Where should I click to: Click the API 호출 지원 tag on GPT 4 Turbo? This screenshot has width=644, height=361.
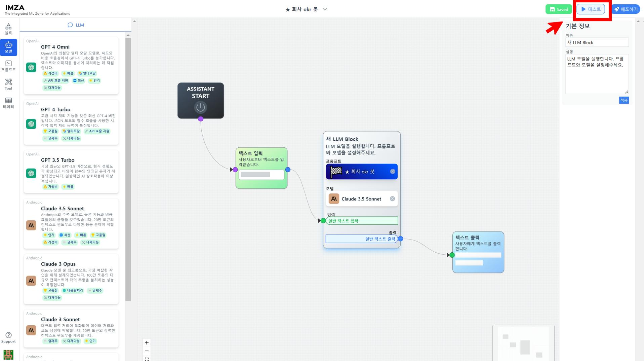(97, 131)
